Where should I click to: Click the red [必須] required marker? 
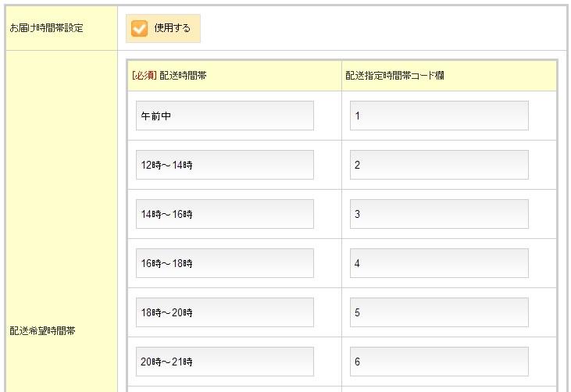[x=145, y=76]
